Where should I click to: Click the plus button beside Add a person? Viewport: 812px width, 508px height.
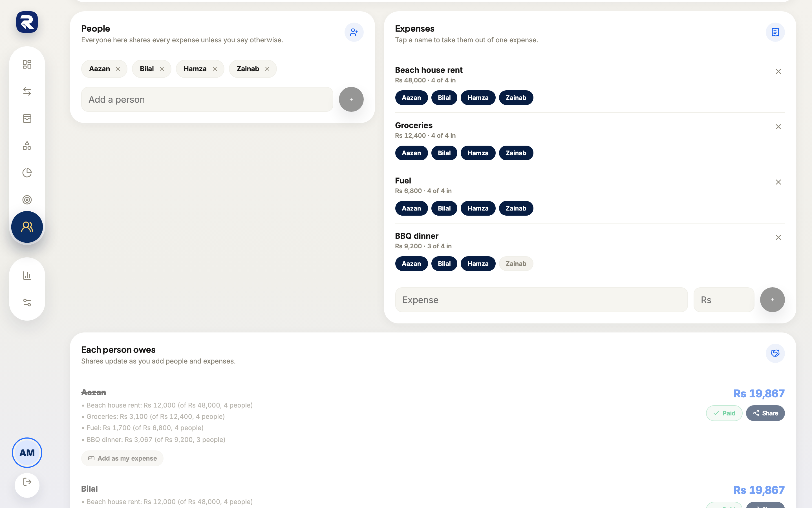pos(351,99)
